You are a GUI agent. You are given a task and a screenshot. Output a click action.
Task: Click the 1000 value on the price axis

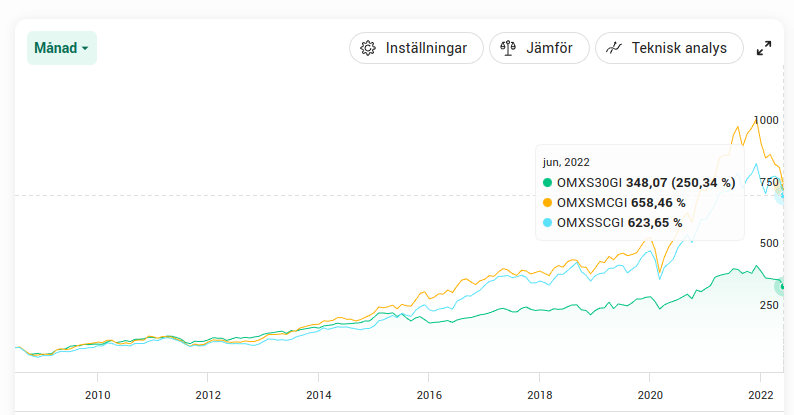pyautogui.click(x=765, y=120)
